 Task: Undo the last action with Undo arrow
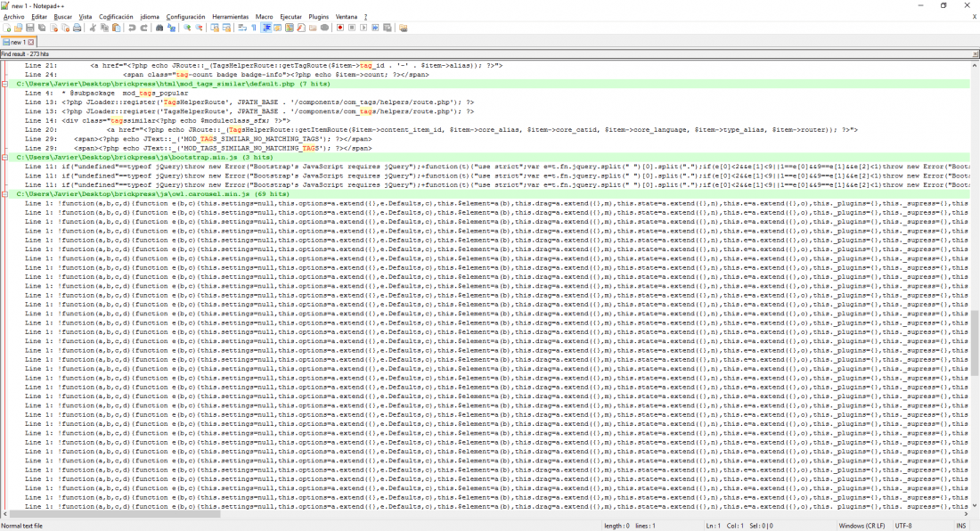coord(132,28)
